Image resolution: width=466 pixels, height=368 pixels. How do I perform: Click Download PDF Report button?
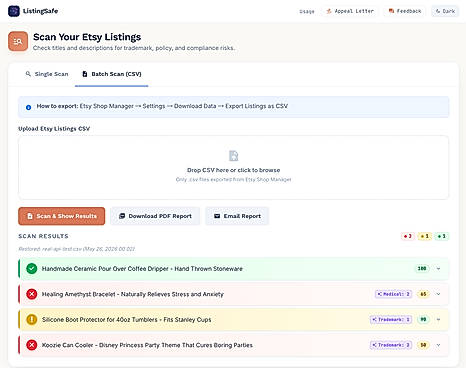155,216
